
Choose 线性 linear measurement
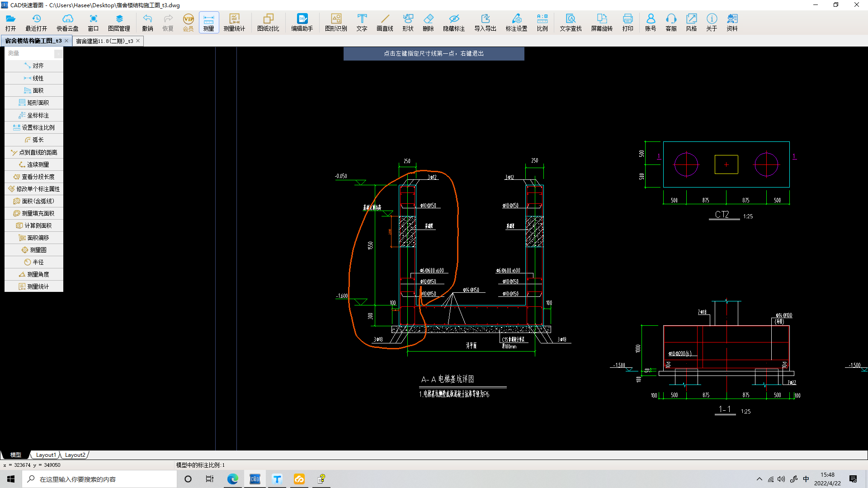coord(34,78)
